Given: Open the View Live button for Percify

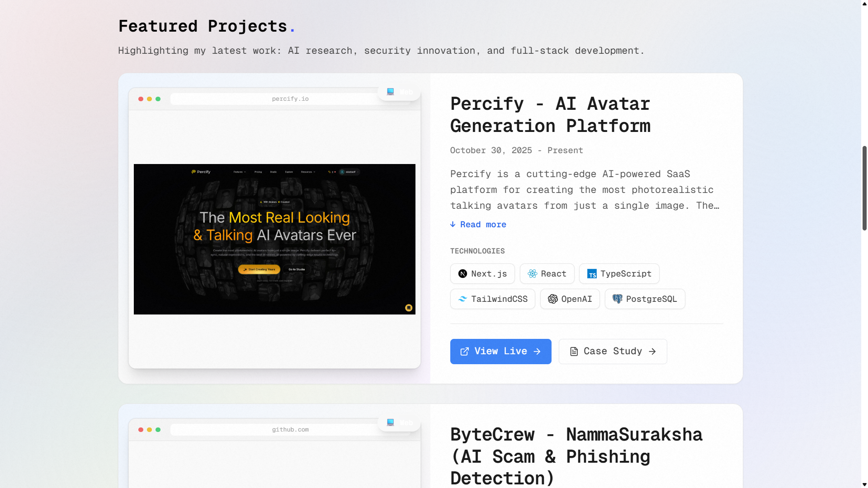Looking at the screenshot, I should [500, 352].
